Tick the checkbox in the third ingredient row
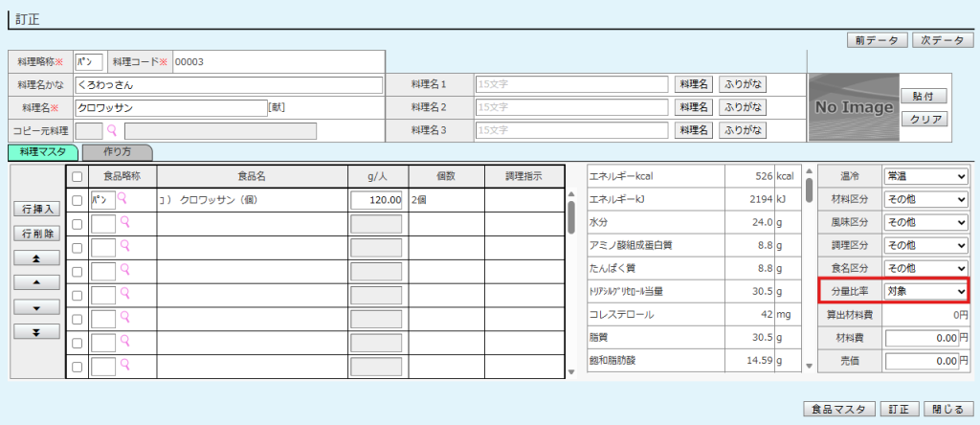 coord(78,248)
